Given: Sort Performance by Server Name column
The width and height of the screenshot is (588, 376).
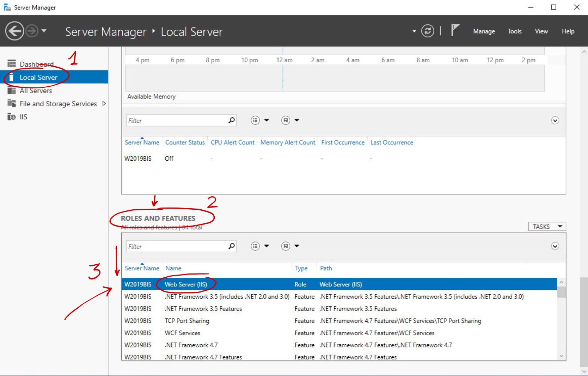Looking at the screenshot, I should (x=142, y=142).
